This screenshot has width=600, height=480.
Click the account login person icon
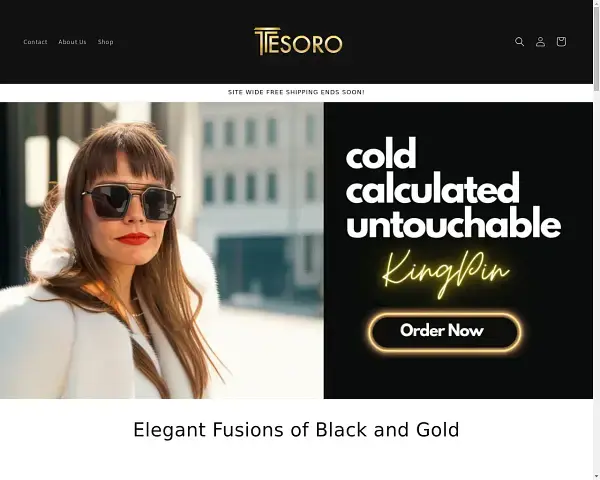(540, 41)
